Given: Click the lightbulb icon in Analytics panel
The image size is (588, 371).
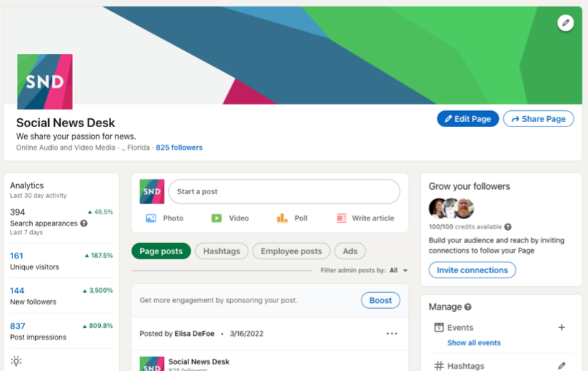Looking at the screenshot, I should [16, 361].
